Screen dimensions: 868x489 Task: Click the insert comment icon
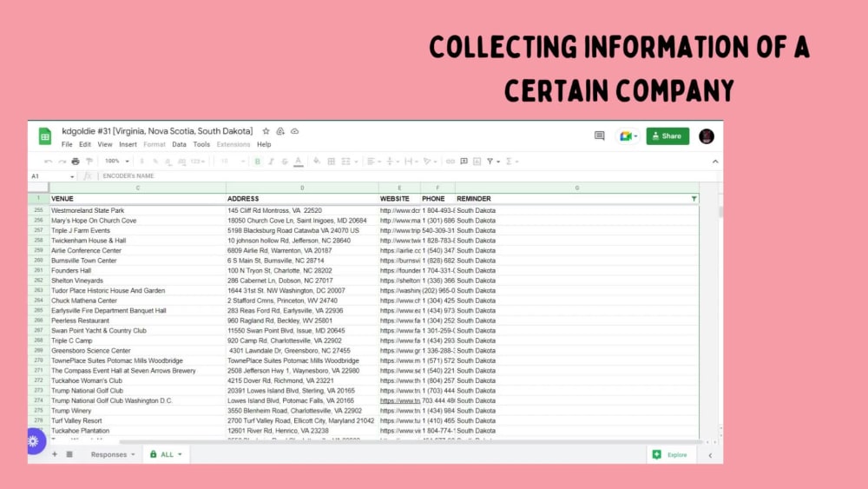(x=464, y=162)
